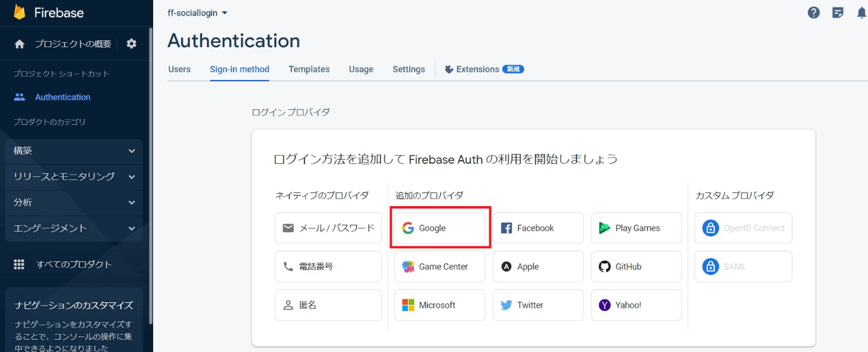Open the notifications bell icon
Image resolution: width=868 pixels, height=352 pixels.
coord(862,12)
